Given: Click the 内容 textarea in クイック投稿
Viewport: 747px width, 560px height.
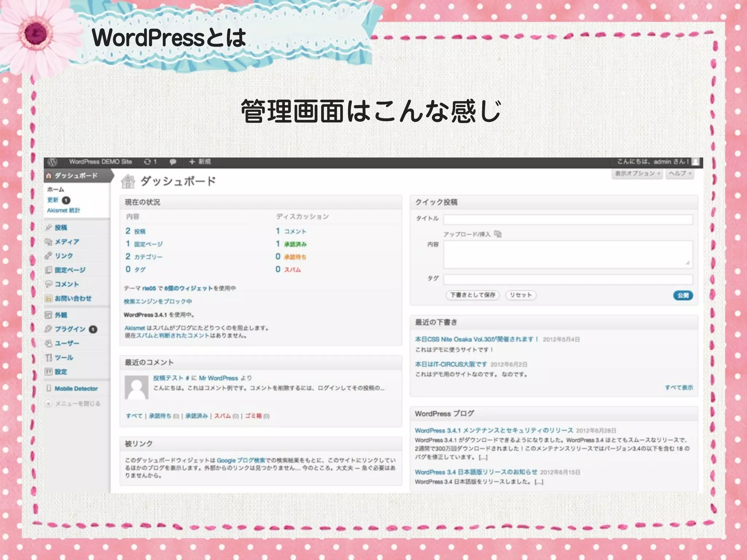Looking at the screenshot, I should (568, 254).
